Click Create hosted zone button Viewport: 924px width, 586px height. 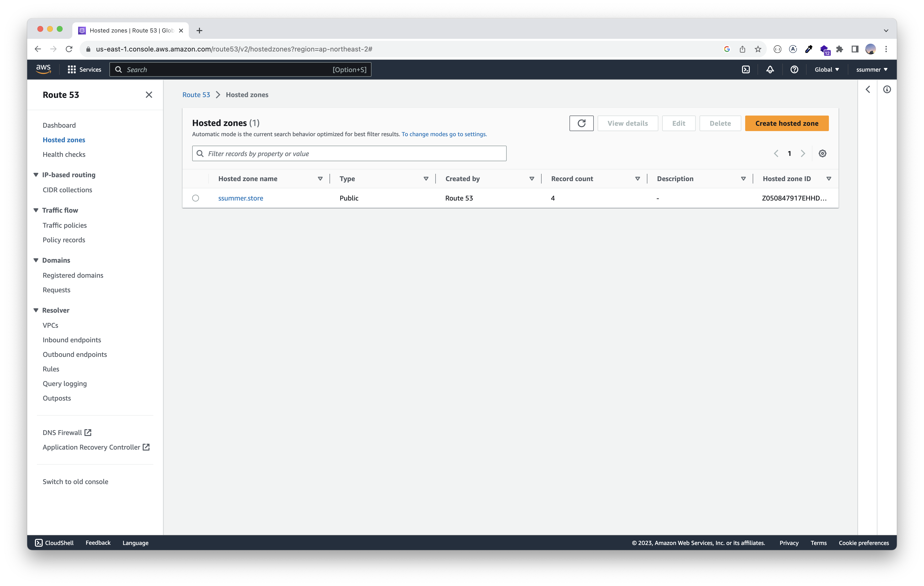click(787, 123)
